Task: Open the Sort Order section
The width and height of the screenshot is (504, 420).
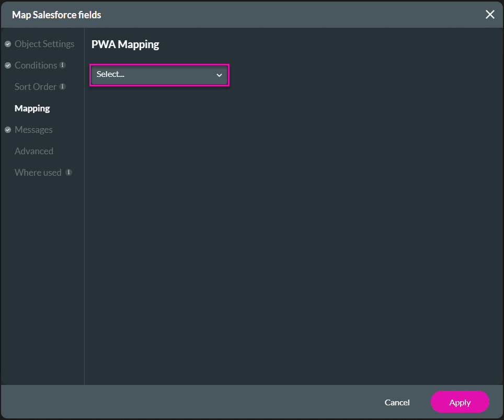Action: (35, 87)
